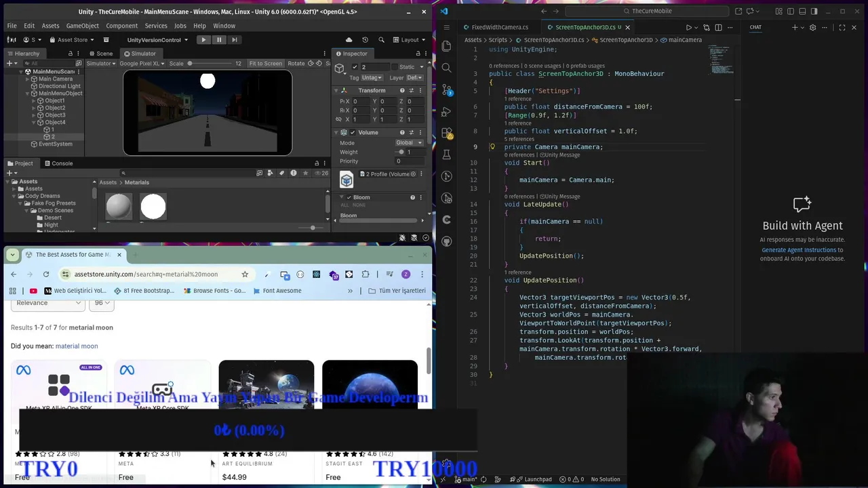Screen dimensions: 868x488
Task: Open Unity undo history icon
Action: pyautogui.click(x=365, y=40)
